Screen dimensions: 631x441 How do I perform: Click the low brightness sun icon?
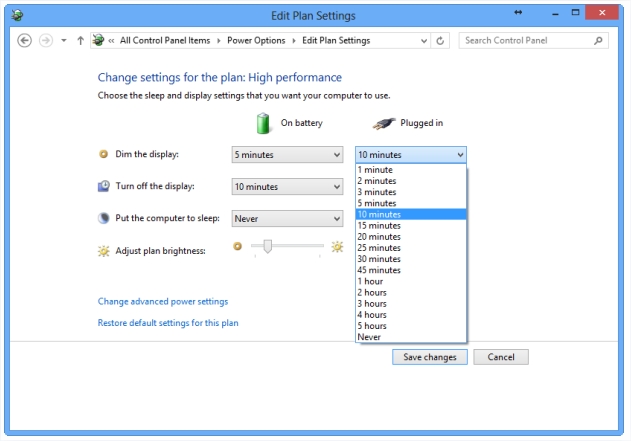[237, 246]
